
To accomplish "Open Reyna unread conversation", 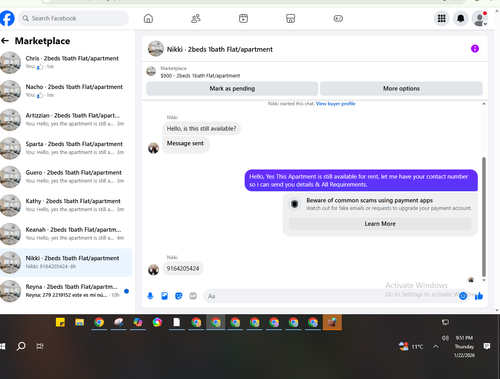I will coord(66,291).
